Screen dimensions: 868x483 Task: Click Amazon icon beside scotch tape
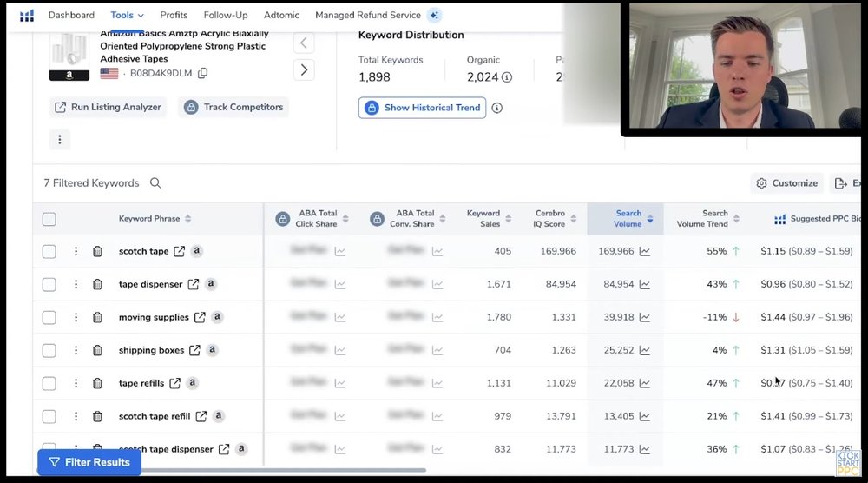click(x=196, y=250)
